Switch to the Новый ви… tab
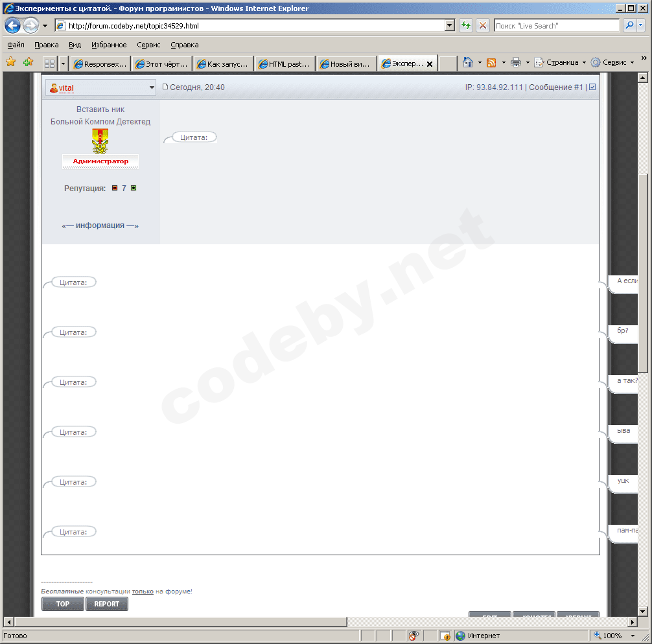The height and width of the screenshot is (644, 652). pyautogui.click(x=346, y=64)
